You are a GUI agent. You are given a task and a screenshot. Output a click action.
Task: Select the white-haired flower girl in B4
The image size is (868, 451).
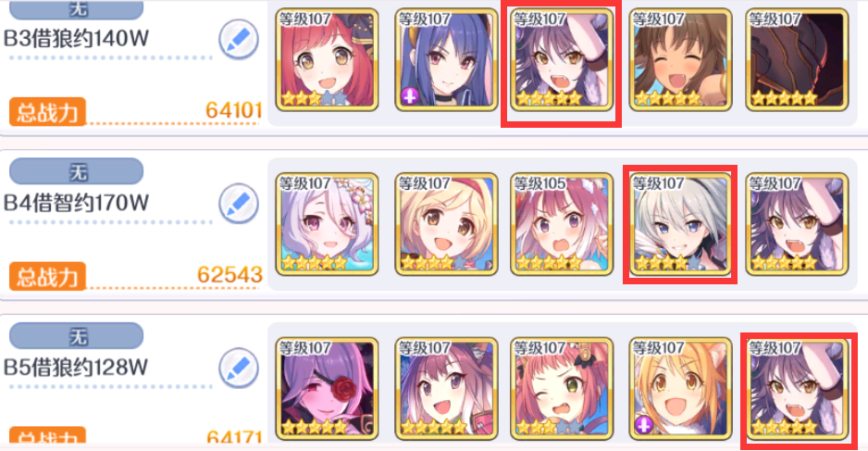[x=328, y=224]
